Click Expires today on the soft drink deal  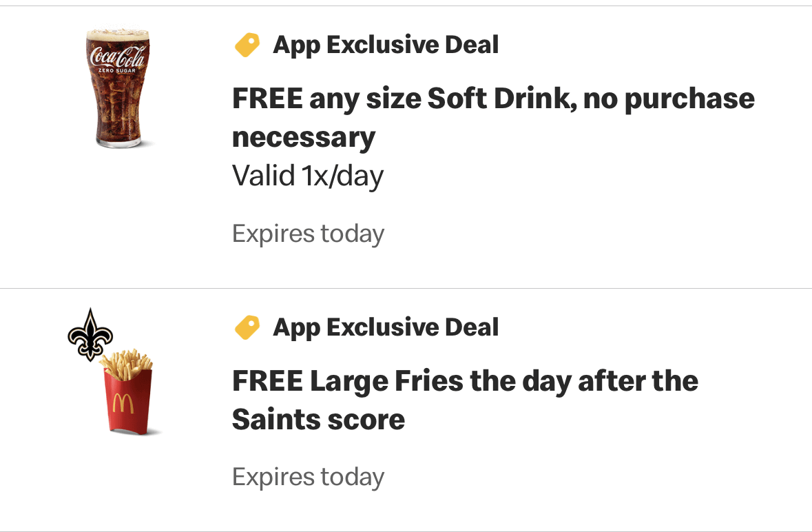[x=308, y=233]
